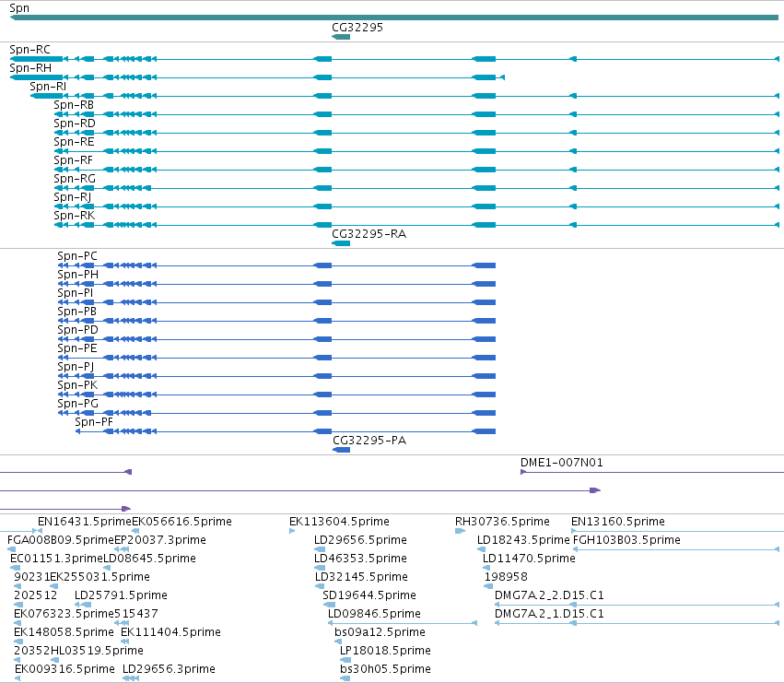The width and height of the screenshot is (784, 683).
Task: Select transcript Spn-RF label
Action: pyautogui.click(x=73, y=160)
